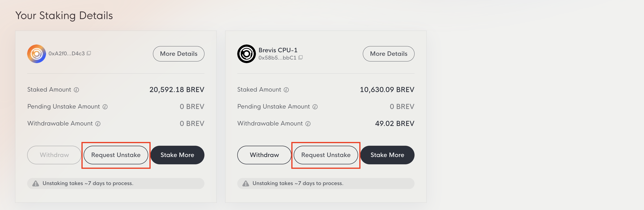The width and height of the screenshot is (644, 210).
Task: Request Unstake on the 0xA2f0 card
Action: (116, 155)
